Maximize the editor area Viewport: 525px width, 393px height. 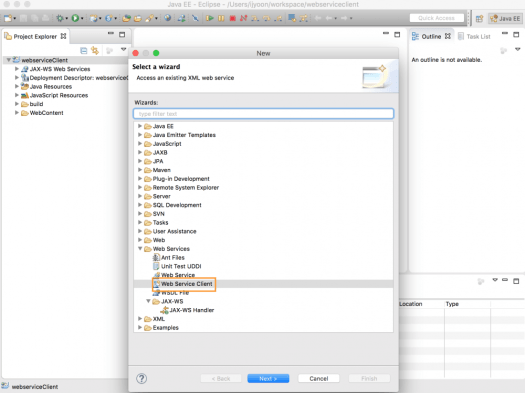click(x=397, y=34)
